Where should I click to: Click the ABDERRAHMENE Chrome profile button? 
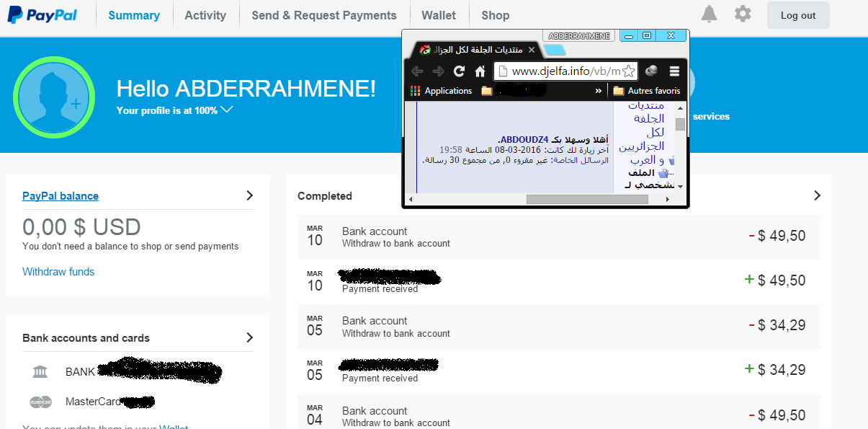(579, 35)
